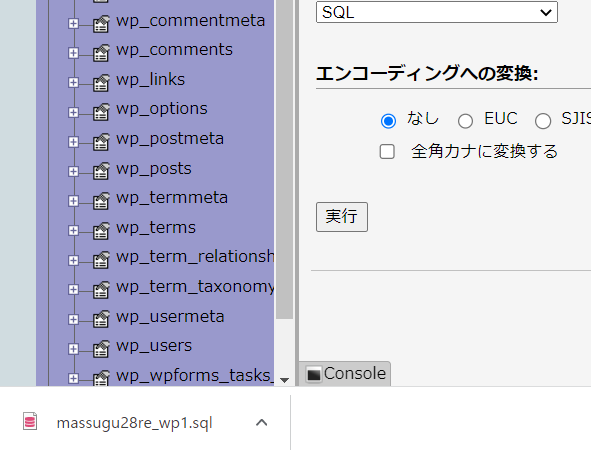The image size is (591, 452).
Task: Open the SQL format dropdown
Action: point(437,12)
